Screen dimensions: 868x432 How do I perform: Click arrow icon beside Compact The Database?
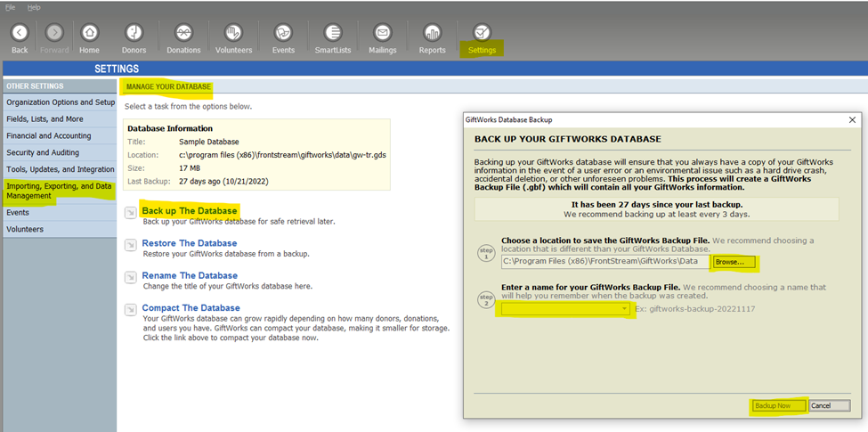pyautogui.click(x=131, y=310)
